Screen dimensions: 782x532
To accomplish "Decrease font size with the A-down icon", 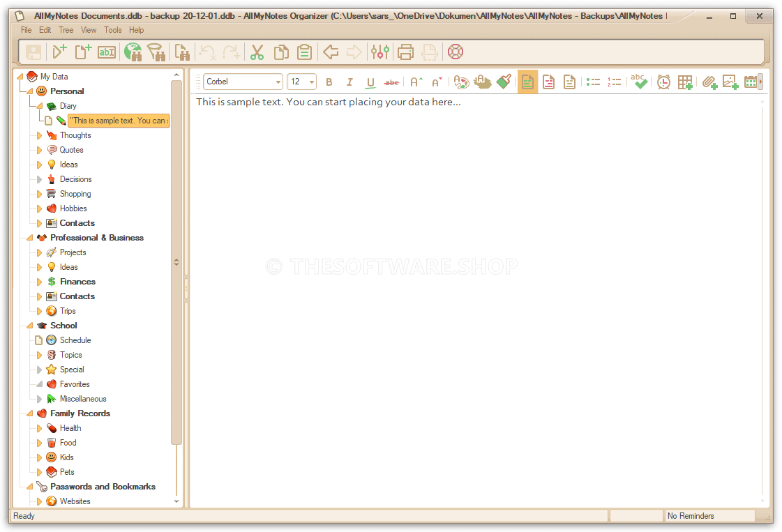I will tap(437, 82).
